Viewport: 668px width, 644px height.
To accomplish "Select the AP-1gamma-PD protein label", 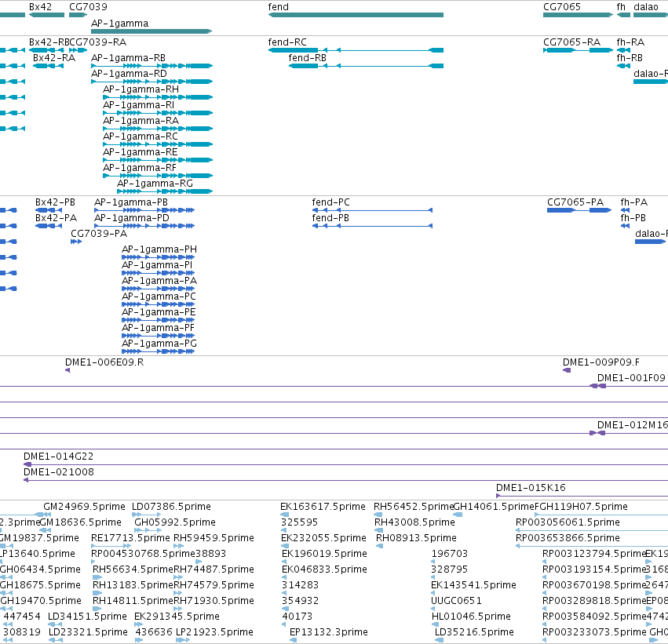I will [132, 218].
